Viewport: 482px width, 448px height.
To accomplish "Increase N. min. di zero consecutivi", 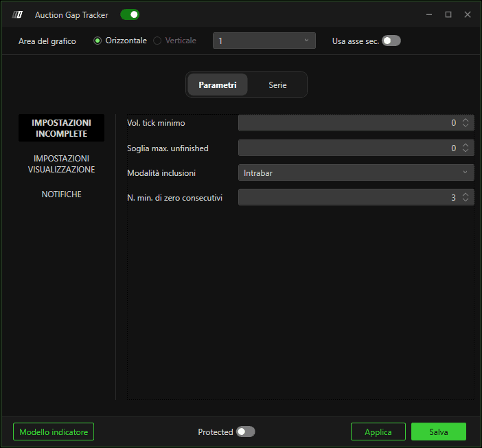I will pyautogui.click(x=466, y=194).
